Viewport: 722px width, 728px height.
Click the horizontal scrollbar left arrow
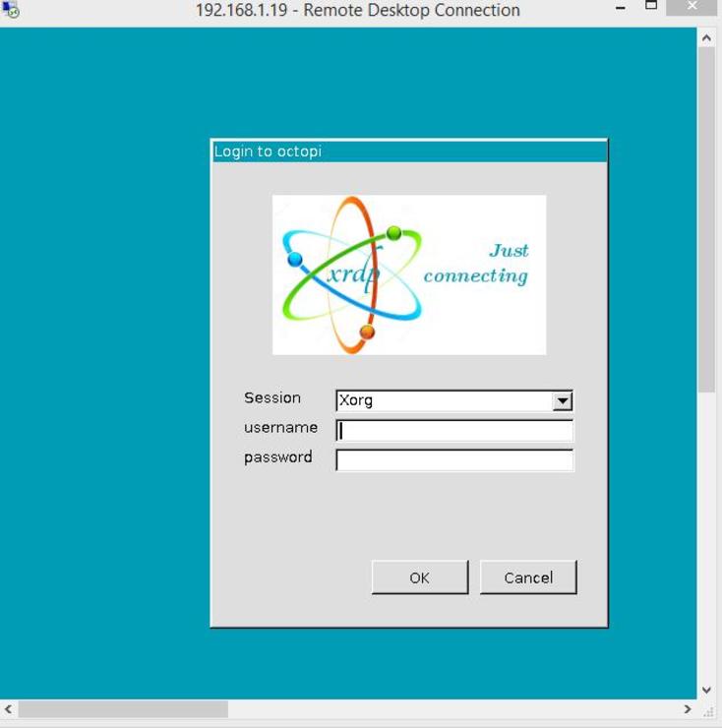pos(9,709)
